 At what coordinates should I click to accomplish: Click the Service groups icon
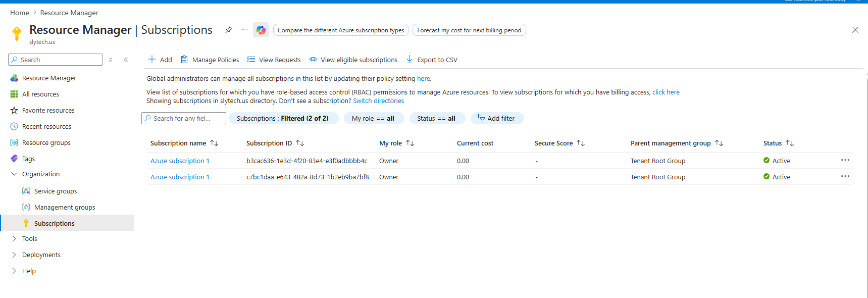[x=26, y=191]
